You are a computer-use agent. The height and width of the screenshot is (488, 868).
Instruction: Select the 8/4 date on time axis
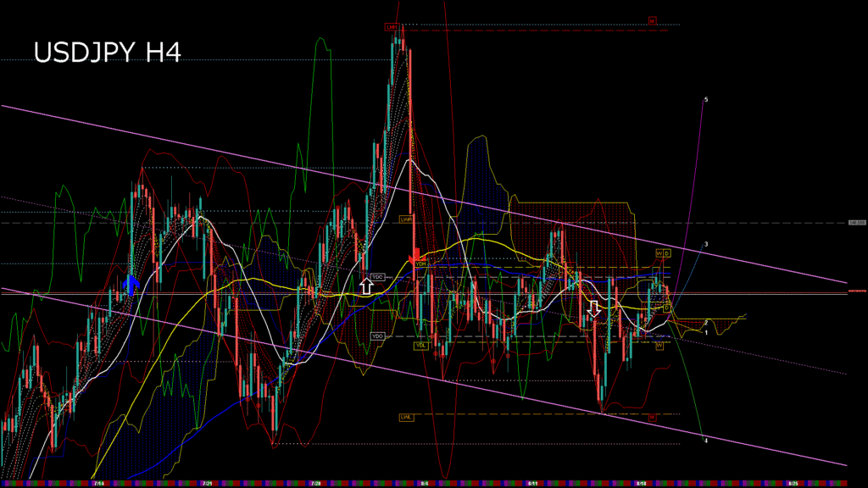pyautogui.click(x=425, y=484)
